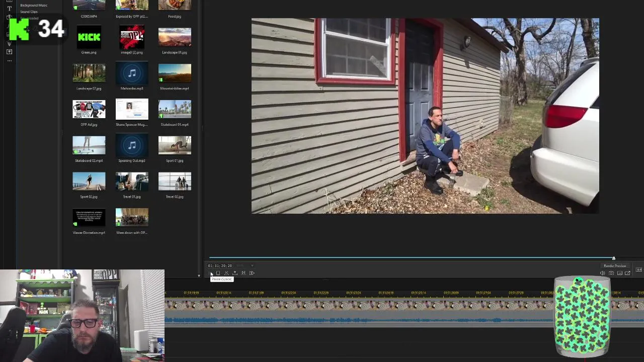Click the video preview frame
The image size is (644, 362).
coord(425,116)
